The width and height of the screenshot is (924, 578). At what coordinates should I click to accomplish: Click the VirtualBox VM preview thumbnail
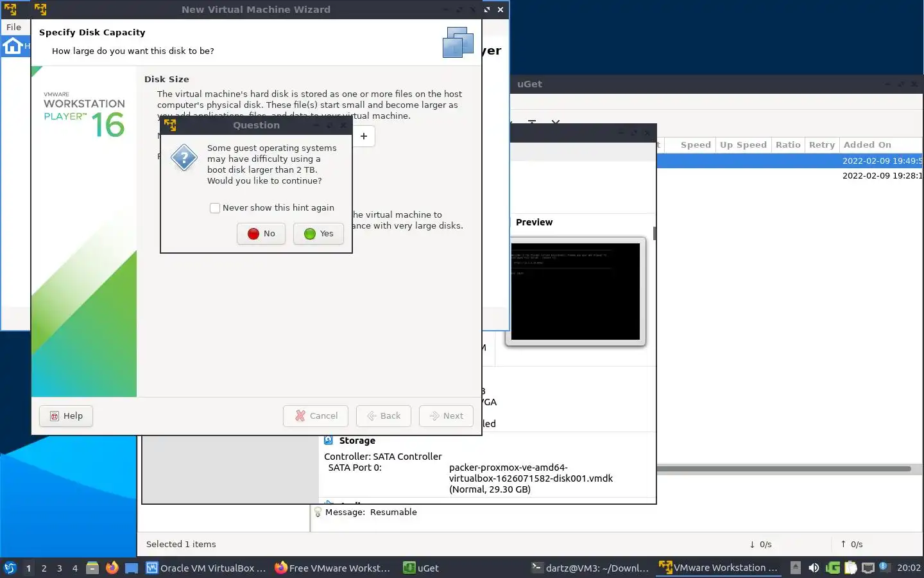click(576, 292)
